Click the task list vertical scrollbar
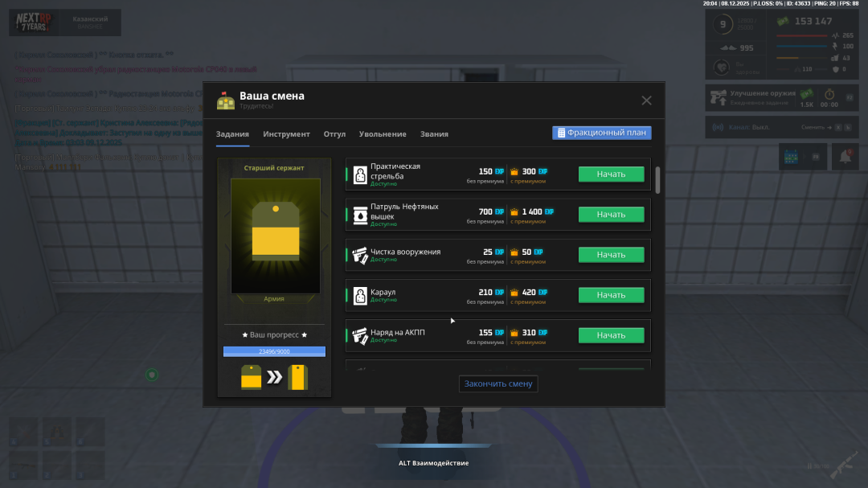 coord(657,180)
